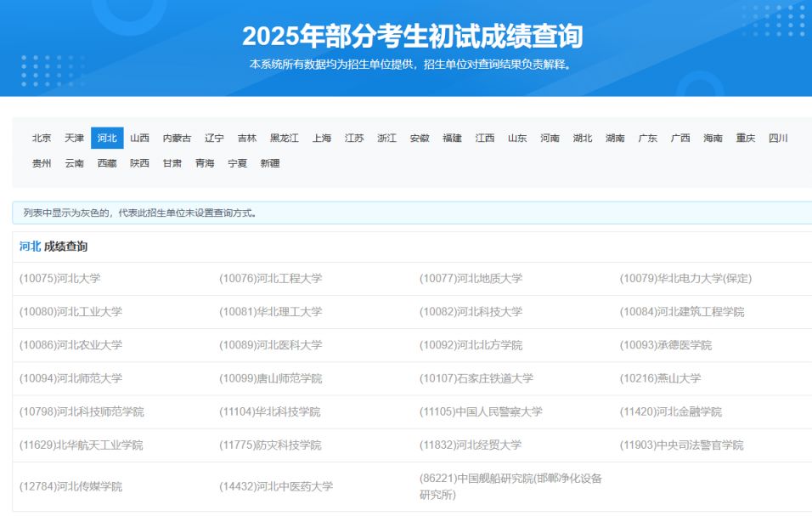
Task: Open (11832)河北经贸大学 entry
Action: click(x=471, y=445)
